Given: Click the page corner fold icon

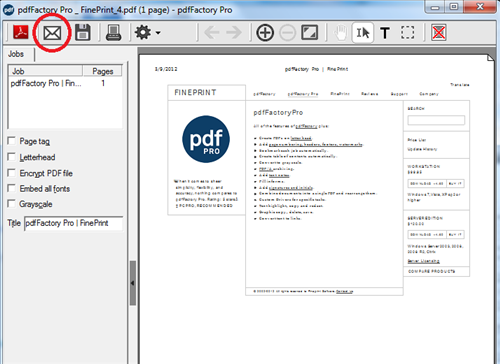Looking at the screenshot, I should [490, 58].
